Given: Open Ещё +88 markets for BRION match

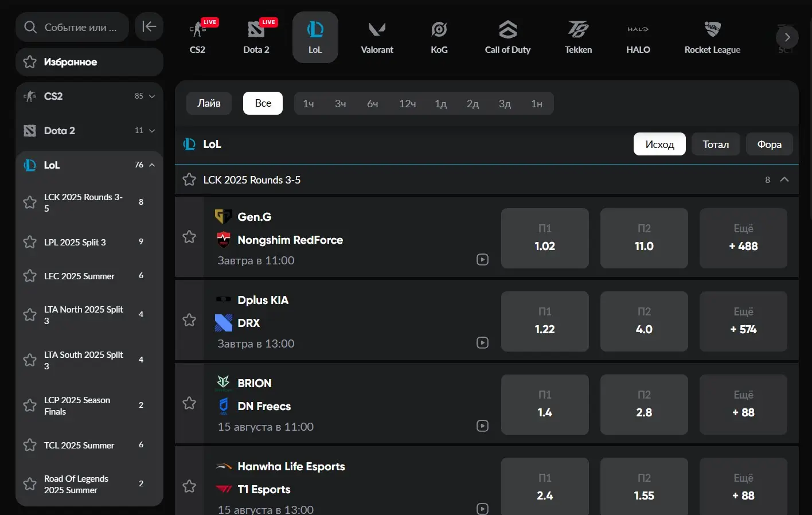Looking at the screenshot, I should 743,404.
